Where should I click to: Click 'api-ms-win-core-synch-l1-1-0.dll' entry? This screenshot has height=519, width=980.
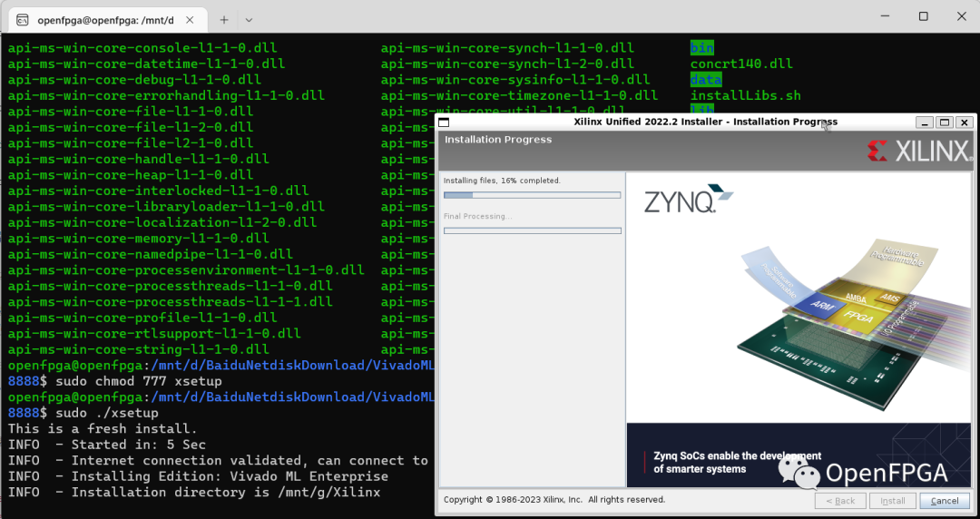coord(507,48)
